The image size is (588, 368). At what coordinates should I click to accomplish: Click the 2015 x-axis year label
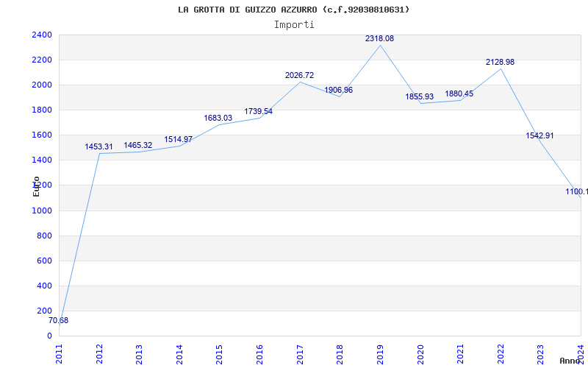click(219, 354)
